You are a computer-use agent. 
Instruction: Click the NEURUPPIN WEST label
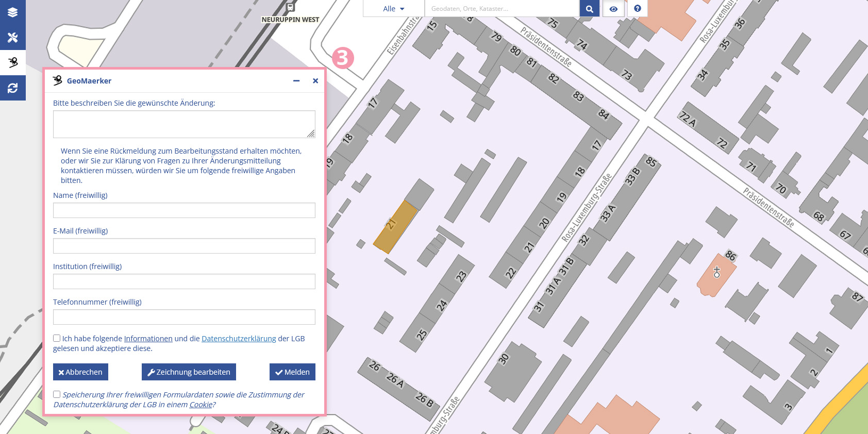290,20
